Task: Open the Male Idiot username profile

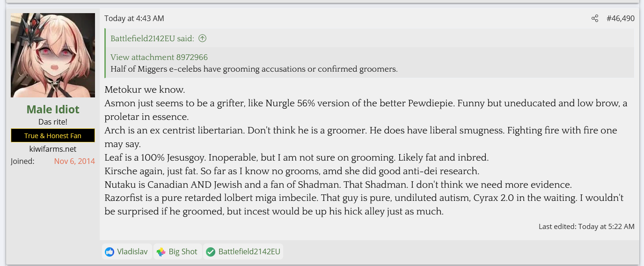Action: [53, 109]
